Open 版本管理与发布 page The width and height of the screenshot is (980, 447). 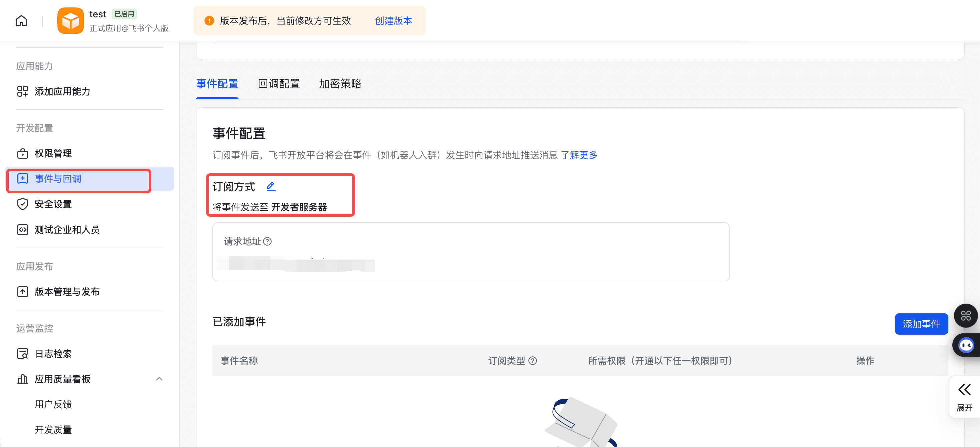coord(67,292)
